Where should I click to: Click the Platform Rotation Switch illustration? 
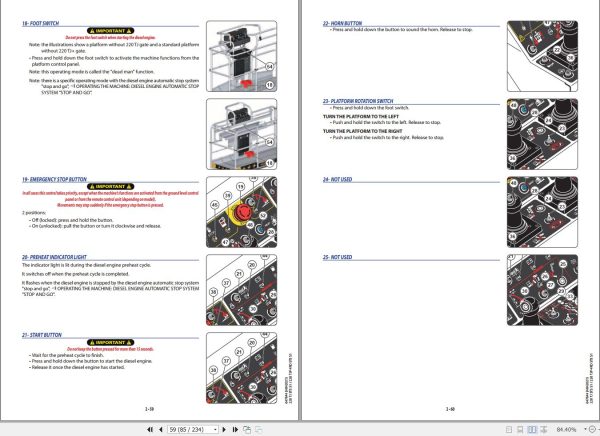(542, 134)
